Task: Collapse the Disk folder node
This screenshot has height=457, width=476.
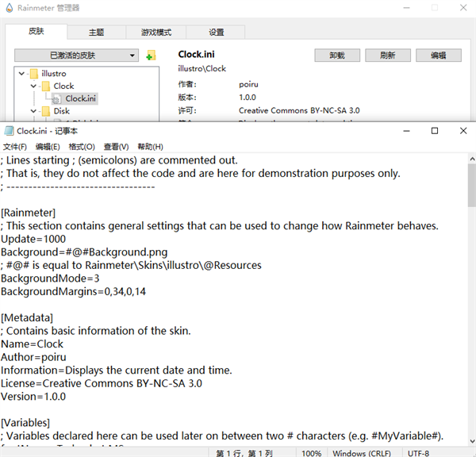Action: 33,111
